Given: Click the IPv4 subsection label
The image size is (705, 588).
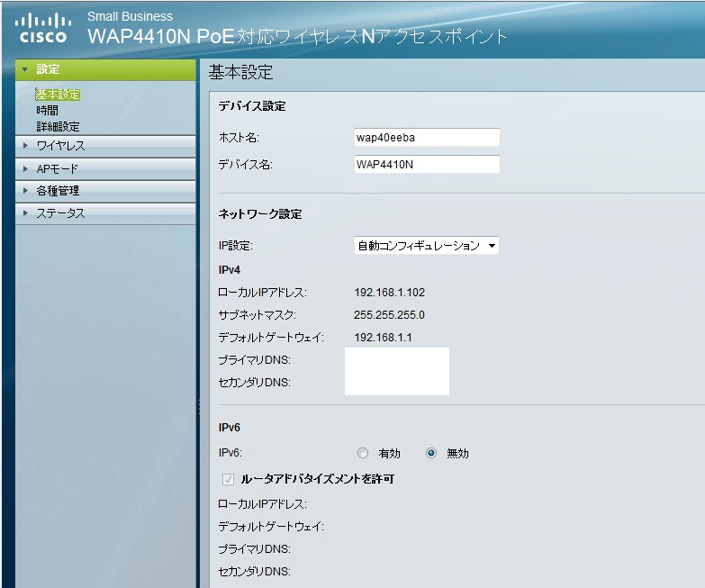Looking at the screenshot, I should pos(230,270).
